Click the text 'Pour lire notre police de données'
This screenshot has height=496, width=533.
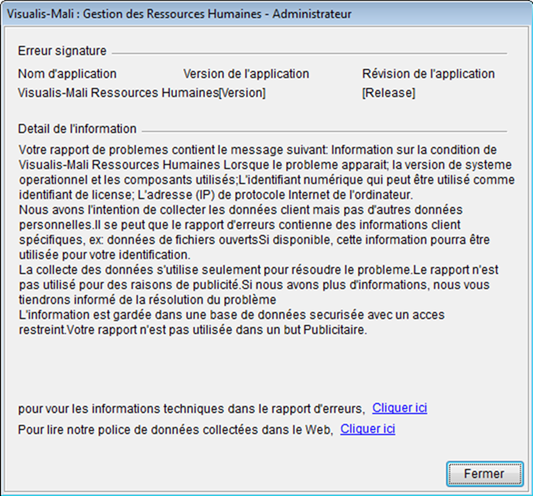tap(175, 430)
